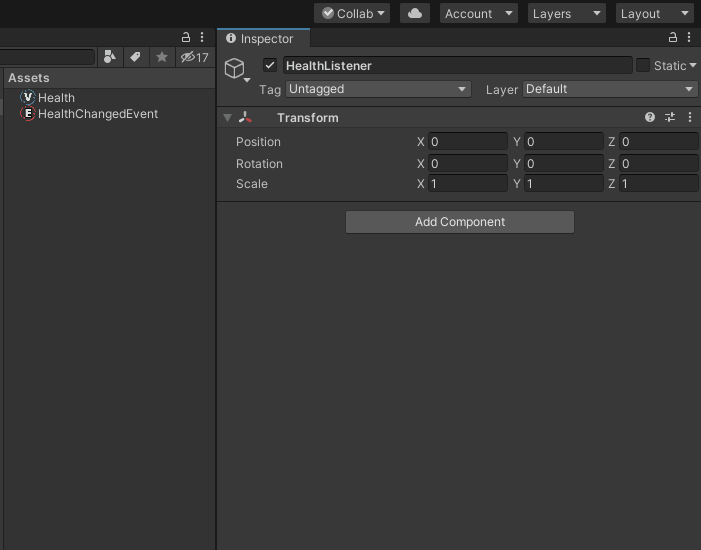Open the Transform presets icon

[x=670, y=117]
